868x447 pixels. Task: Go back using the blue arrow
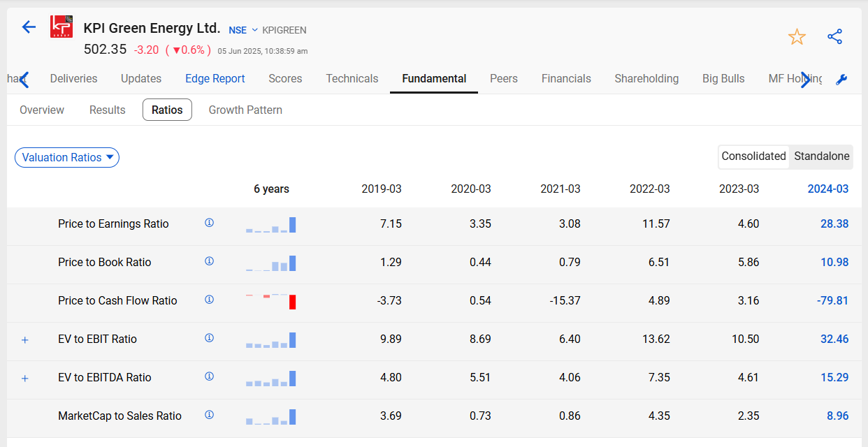coord(29,27)
